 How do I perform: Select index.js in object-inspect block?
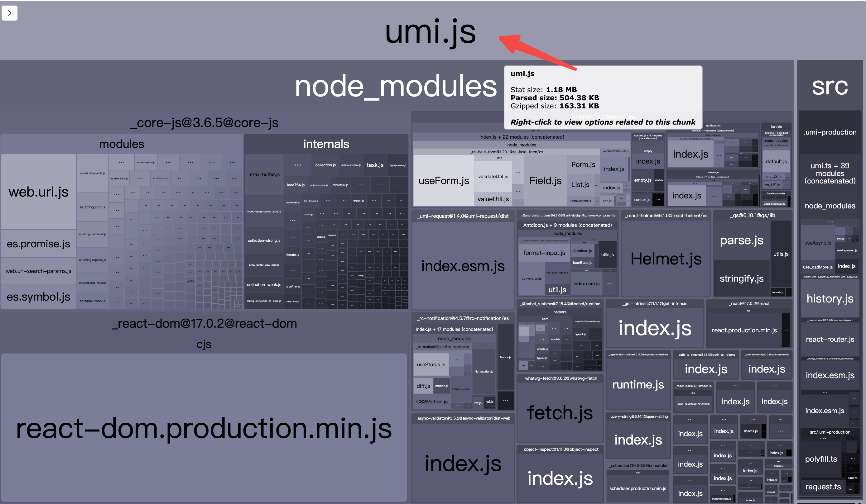(560, 478)
